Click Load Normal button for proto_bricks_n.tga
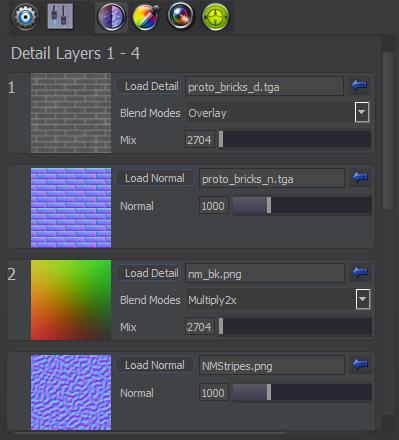399x440 pixels. click(155, 178)
